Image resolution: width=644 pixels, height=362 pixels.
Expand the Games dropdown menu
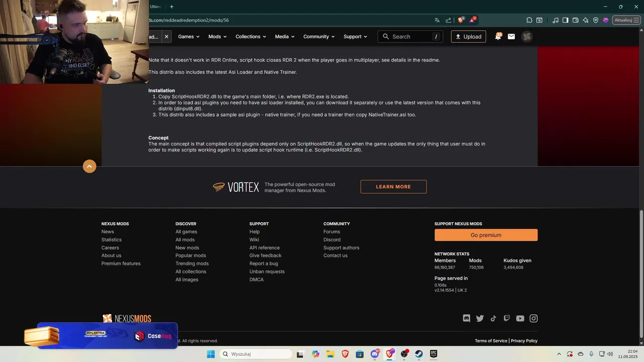click(x=189, y=37)
